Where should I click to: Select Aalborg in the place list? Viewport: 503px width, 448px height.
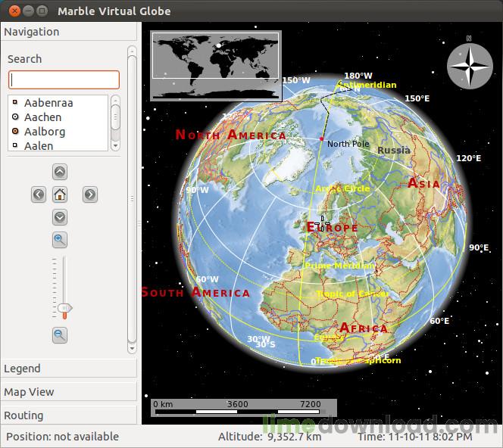click(x=44, y=132)
